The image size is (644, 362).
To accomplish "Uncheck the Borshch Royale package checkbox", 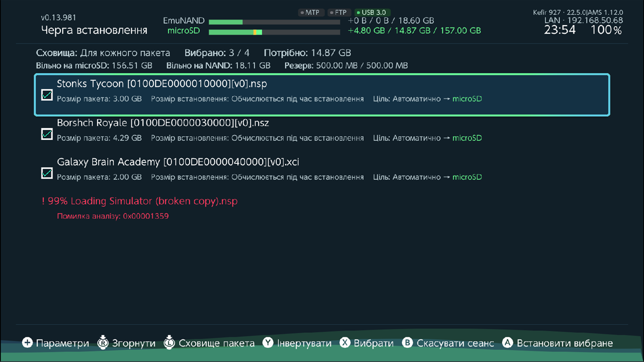I will [x=47, y=134].
